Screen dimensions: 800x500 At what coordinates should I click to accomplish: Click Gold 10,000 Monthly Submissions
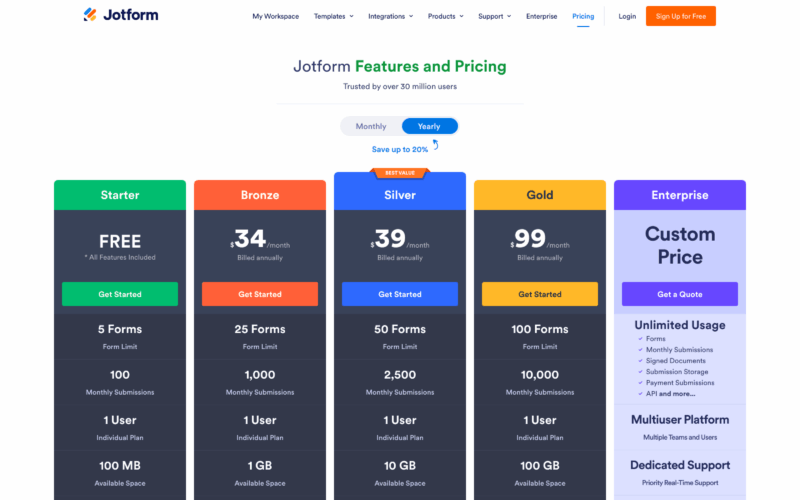click(540, 382)
